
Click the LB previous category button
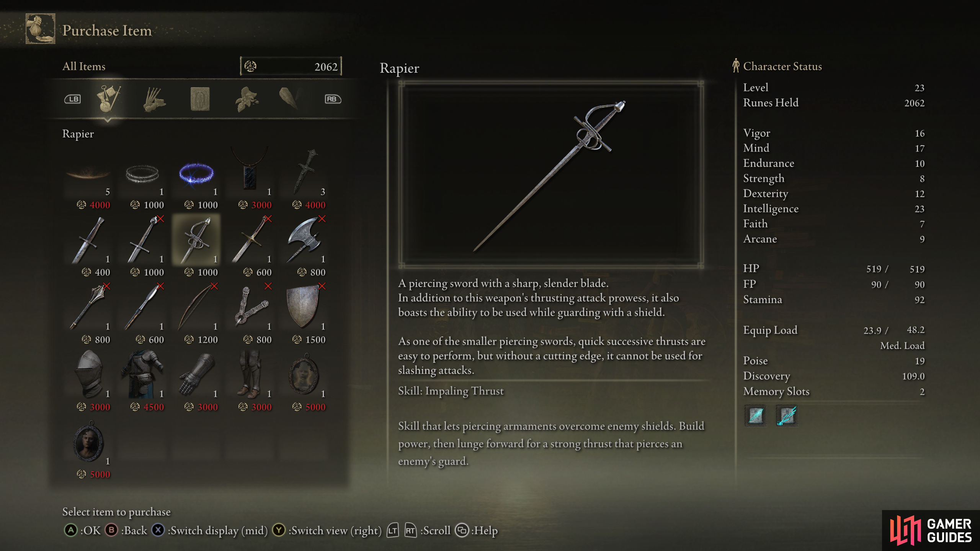click(73, 99)
